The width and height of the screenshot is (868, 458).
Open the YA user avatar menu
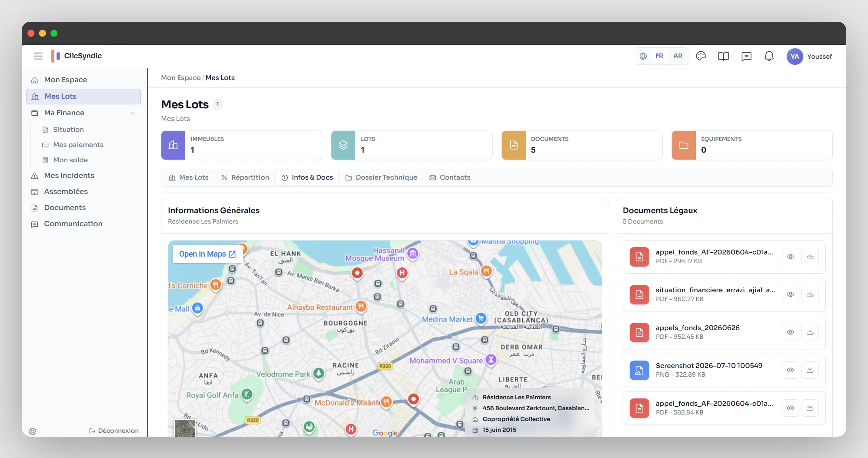(795, 57)
